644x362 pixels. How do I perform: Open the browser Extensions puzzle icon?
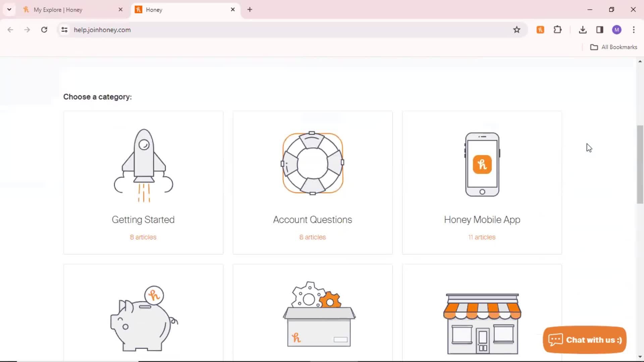[x=557, y=30]
